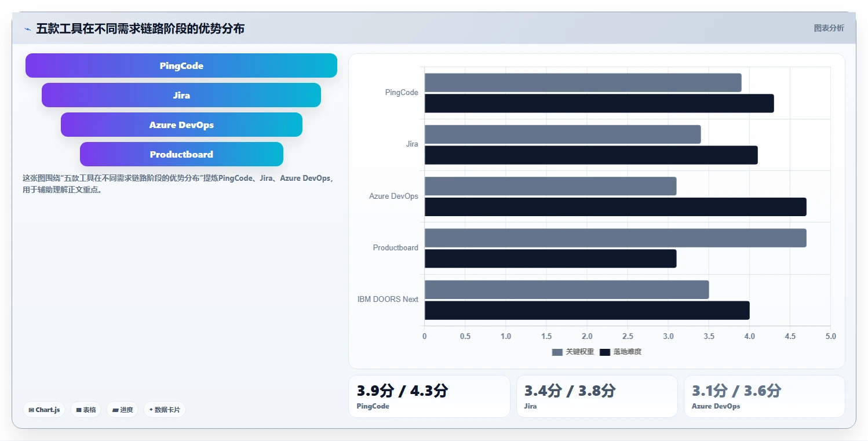Click the 4.0 tick on the x-axis
Screen dimensions: 868x441
(749, 336)
